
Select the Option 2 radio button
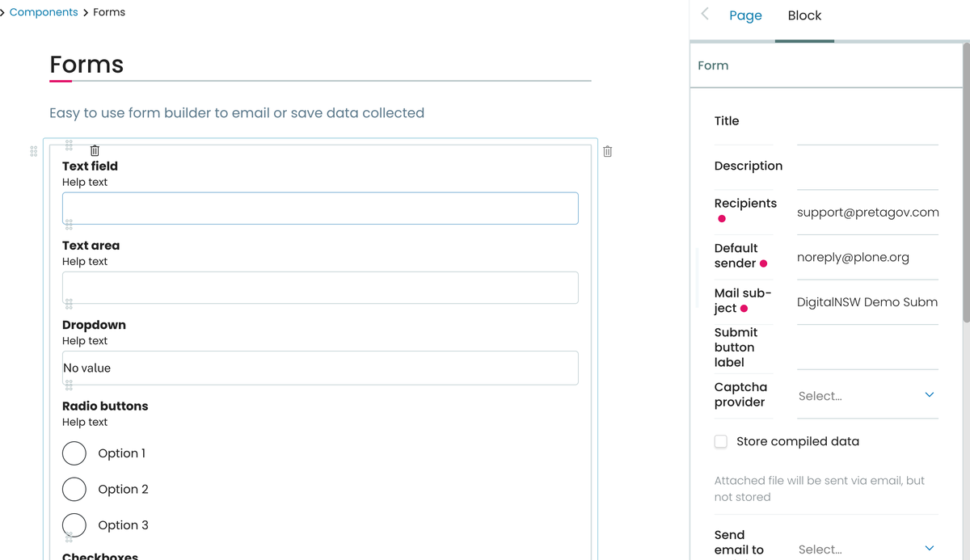coord(74,489)
